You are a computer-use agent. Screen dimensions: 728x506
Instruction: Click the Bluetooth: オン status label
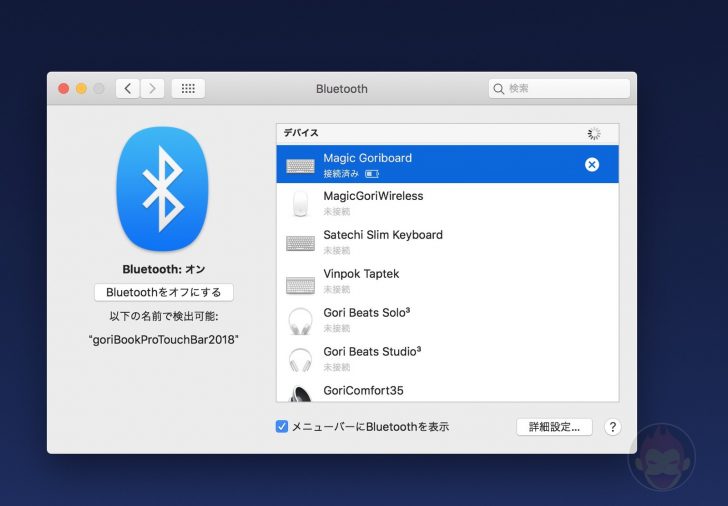pos(163,269)
